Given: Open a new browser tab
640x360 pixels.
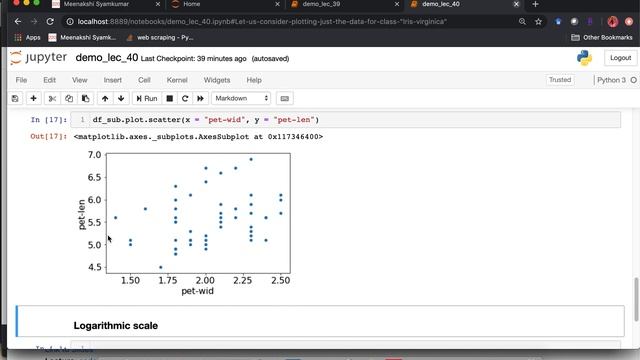Looking at the screenshot, I should [535, 4].
